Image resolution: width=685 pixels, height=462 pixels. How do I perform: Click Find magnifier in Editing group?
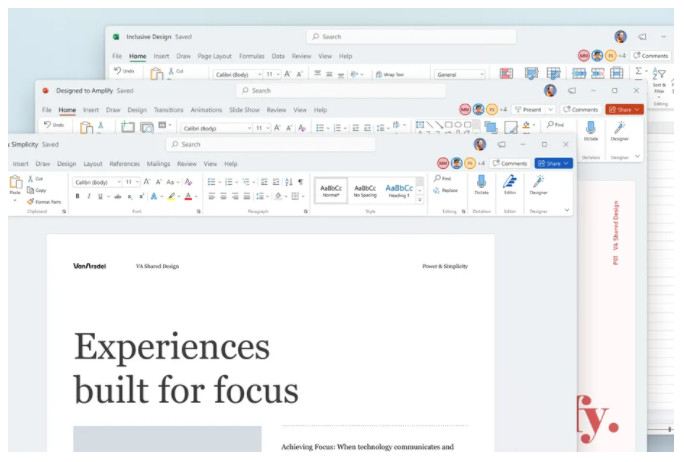[x=444, y=178]
